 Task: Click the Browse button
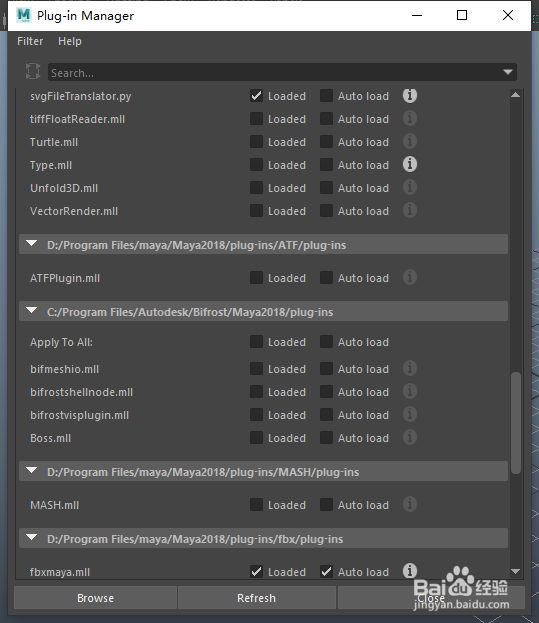(x=95, y=598)
